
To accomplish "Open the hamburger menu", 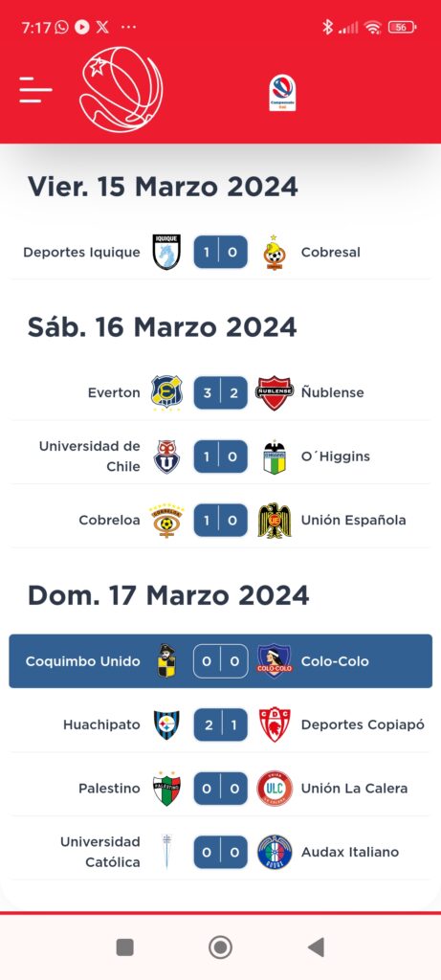I will [x=35, y=91].
